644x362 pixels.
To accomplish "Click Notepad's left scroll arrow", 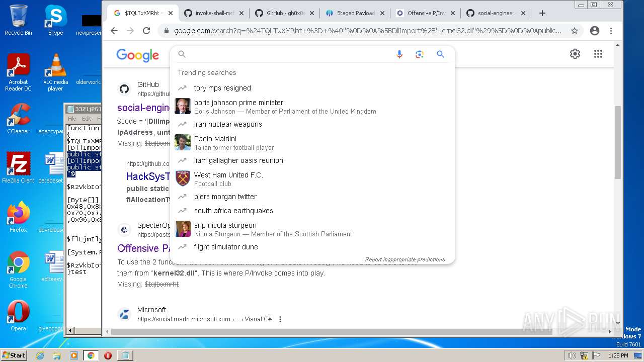I will [70, 330].
